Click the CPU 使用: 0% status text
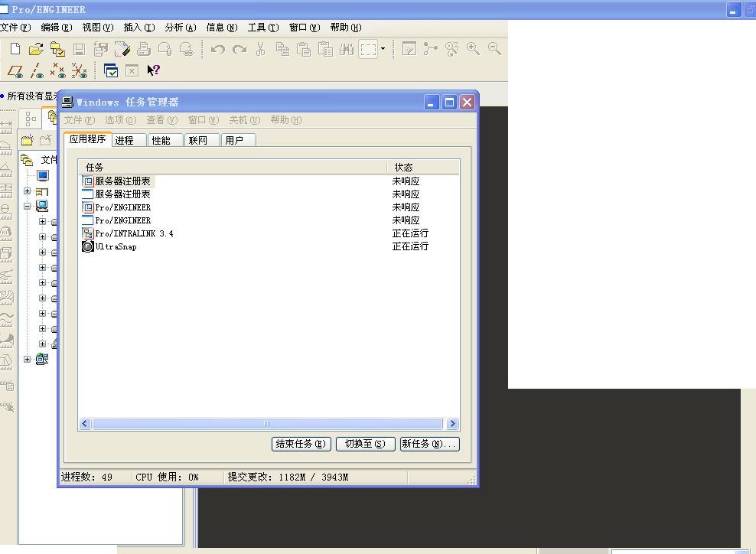Screen dimensions: 756x554 pos(167,477)
